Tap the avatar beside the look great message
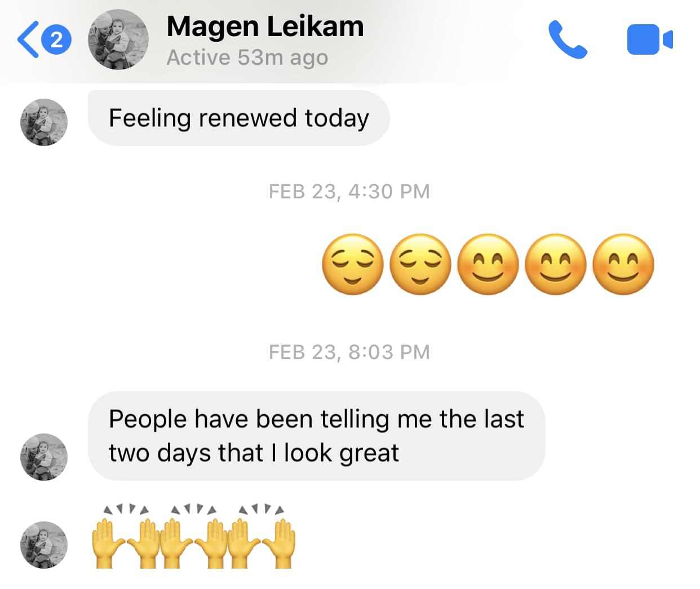700x589 pixels. 44,457
